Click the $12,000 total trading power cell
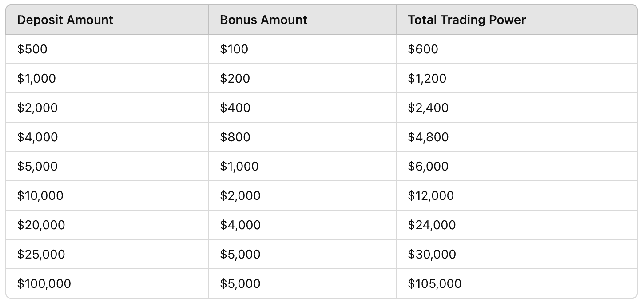Viewport: 644px width, 303px height. (x=431, y=195)
